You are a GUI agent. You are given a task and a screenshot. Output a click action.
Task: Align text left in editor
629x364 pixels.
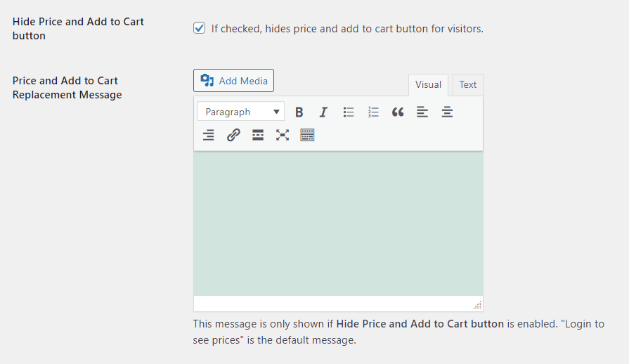tap(422, 112)
